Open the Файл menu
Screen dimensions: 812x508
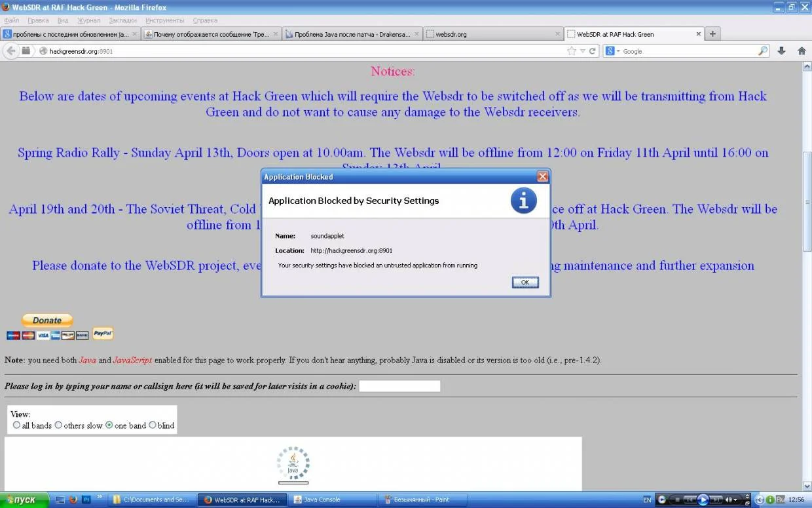click(11, 20)
